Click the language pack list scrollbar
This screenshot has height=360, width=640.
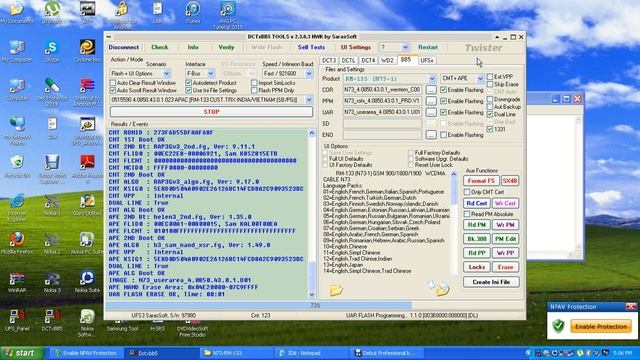[453, 222]
